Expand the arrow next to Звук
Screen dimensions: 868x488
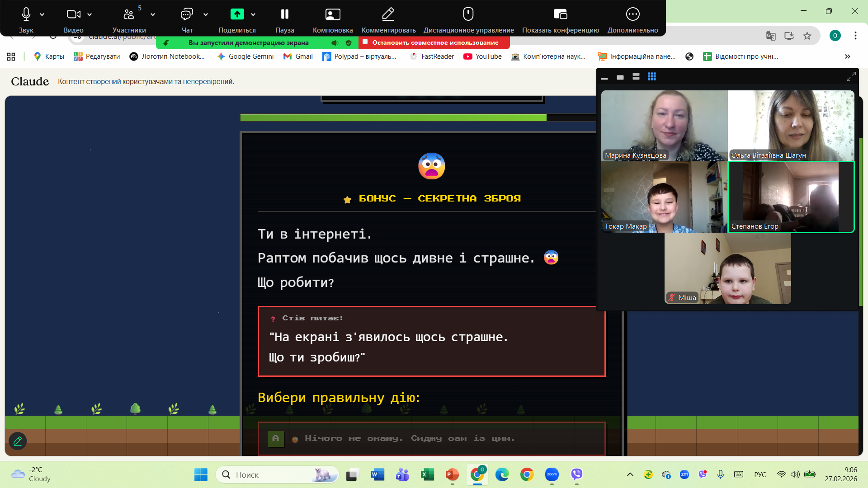click(42, 14)
